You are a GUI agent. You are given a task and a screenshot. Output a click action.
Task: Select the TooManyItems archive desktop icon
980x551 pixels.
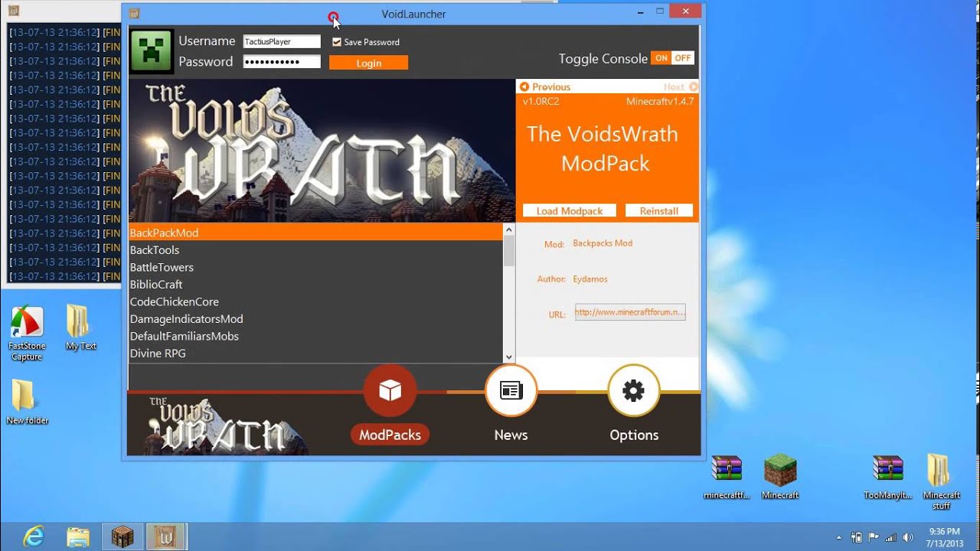point(888,477)
